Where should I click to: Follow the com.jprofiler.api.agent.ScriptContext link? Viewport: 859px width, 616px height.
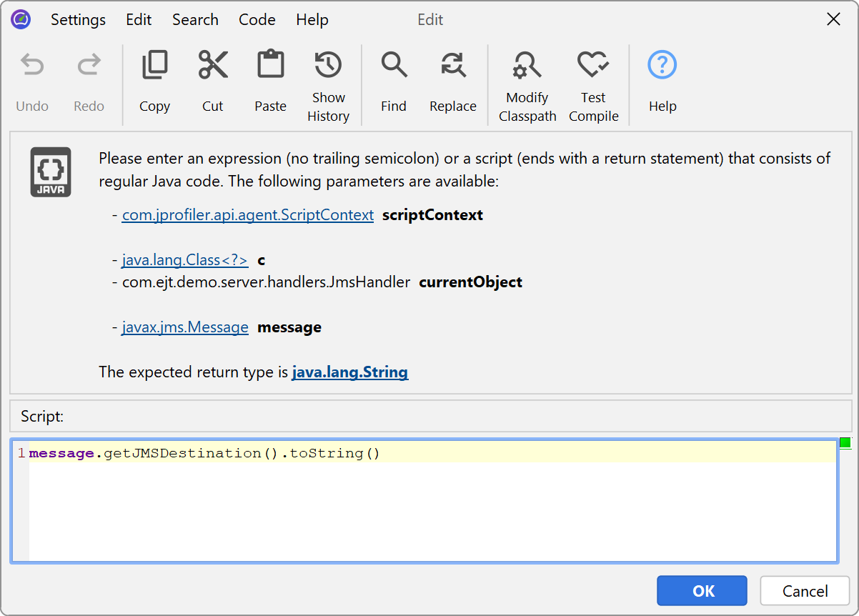pos(247,215)
